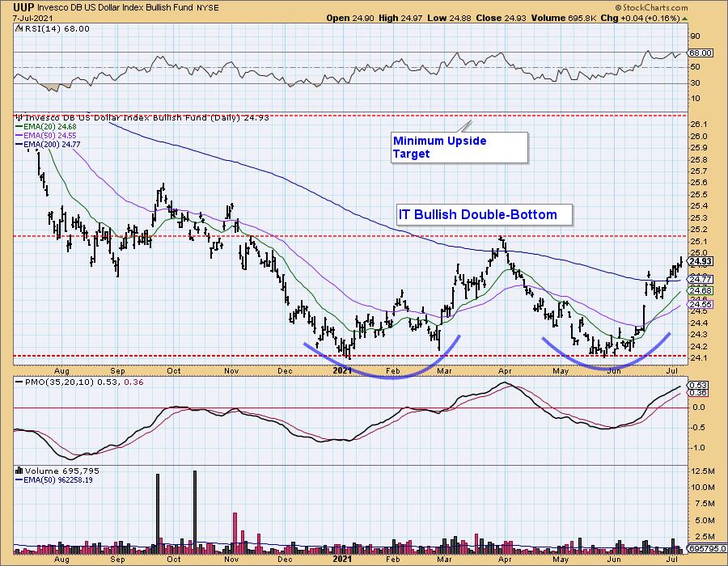Click the tall October volume spike bar
This screenshot has width=728, height=566.
194,512
